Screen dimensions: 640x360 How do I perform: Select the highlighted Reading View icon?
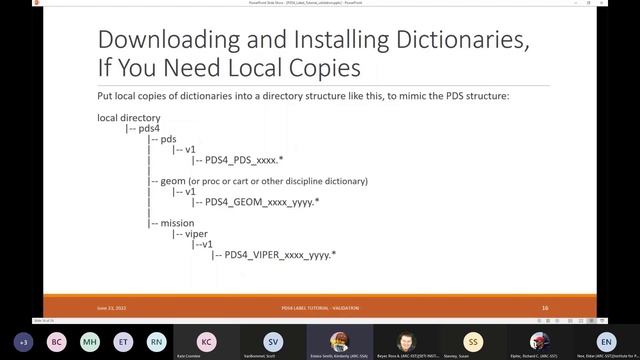(590, 321)
